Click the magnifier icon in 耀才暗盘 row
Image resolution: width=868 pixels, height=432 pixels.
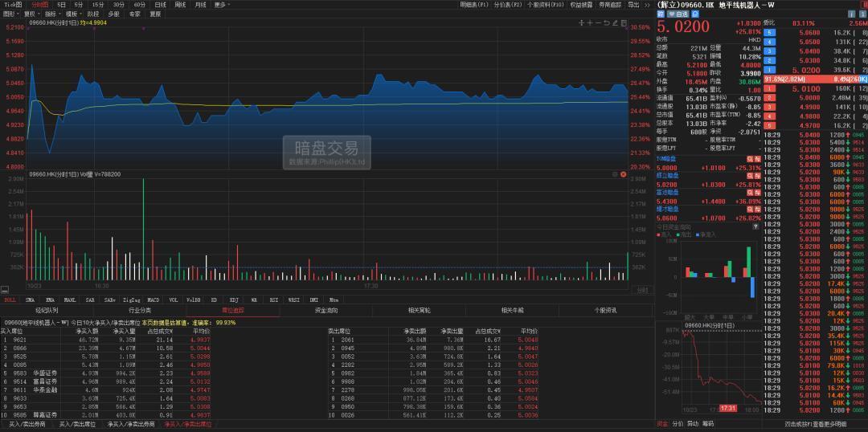coord(751,210)
